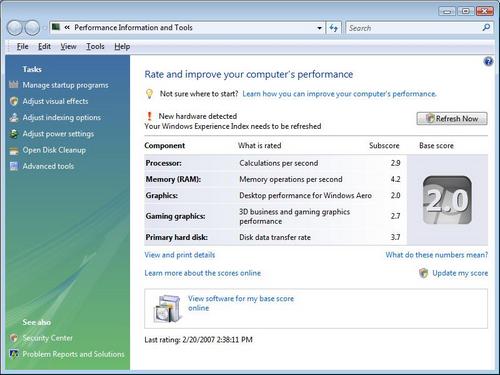Click the lightbulb tip icon

[x=149, y=94]
